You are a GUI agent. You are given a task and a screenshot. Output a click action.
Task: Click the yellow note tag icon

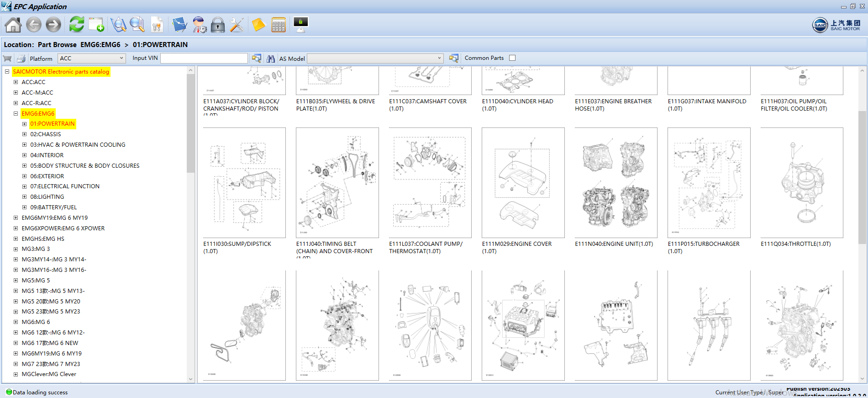[258, 25]
